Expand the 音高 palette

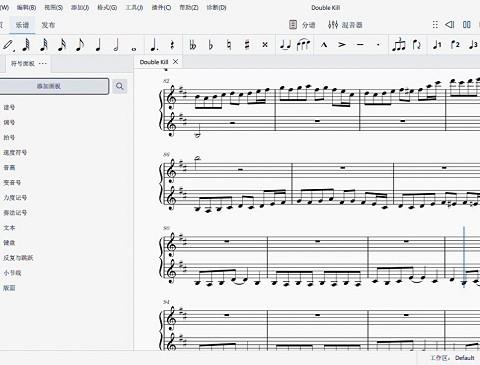click(x=9, y=168)
